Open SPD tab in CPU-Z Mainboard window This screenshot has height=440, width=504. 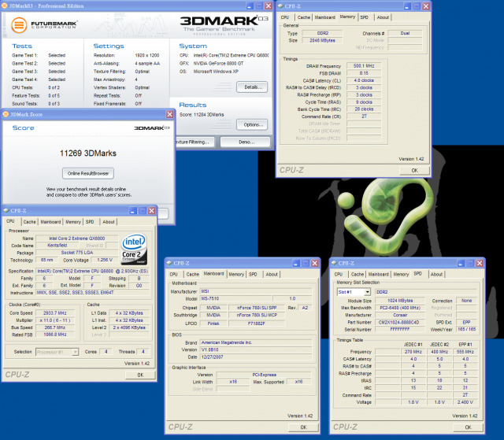click(253, 274)
